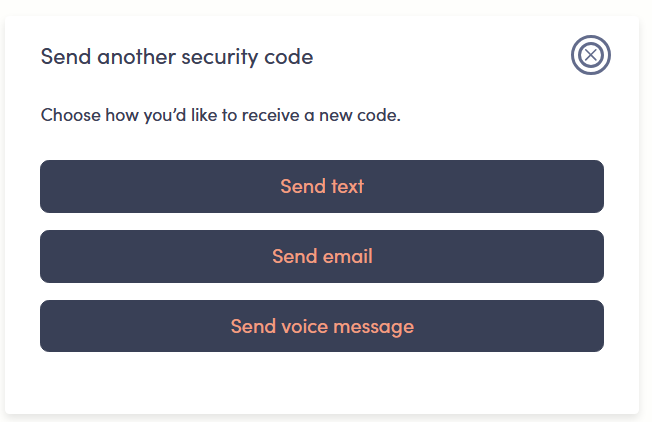The width and height of the screenshot is (652, 422).
Task: Click the 'Choose how you'd like' description text
Action: pos(220,115)
